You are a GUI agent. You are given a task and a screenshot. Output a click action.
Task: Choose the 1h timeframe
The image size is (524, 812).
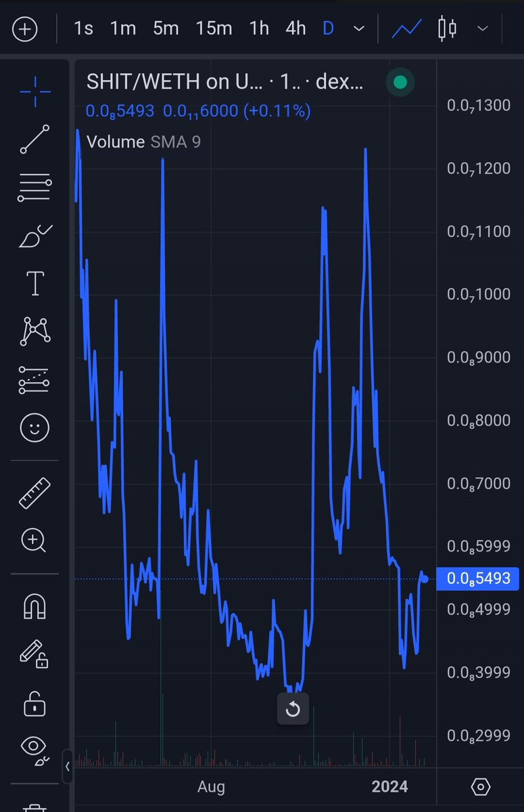tap(259, 29)
